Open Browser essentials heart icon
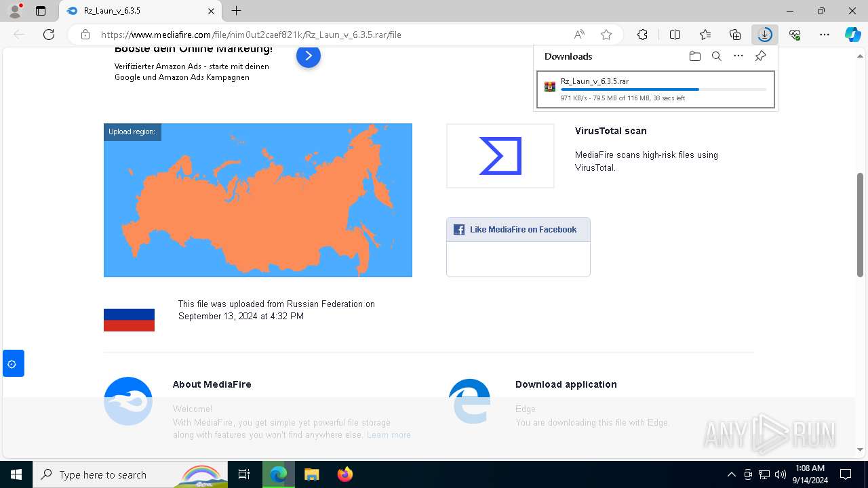The height and width of the screenshot is (488, 868). tap(795, 35)
